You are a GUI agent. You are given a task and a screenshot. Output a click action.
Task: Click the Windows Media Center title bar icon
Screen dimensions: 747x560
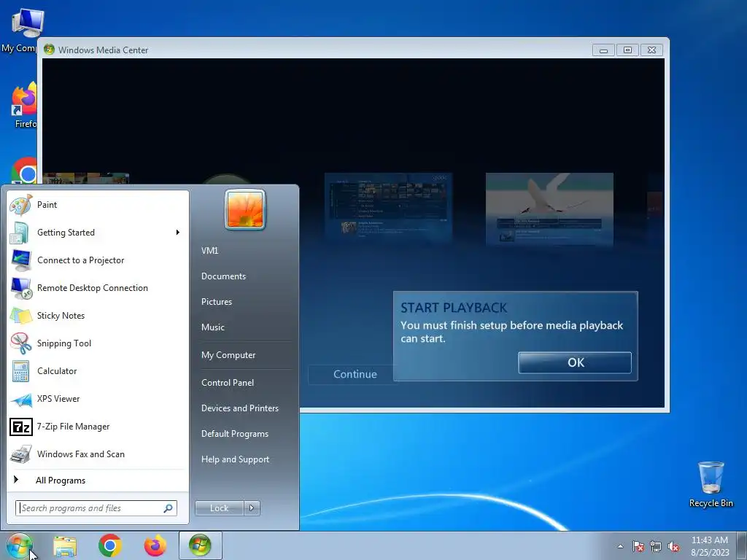tap(49, 50)
